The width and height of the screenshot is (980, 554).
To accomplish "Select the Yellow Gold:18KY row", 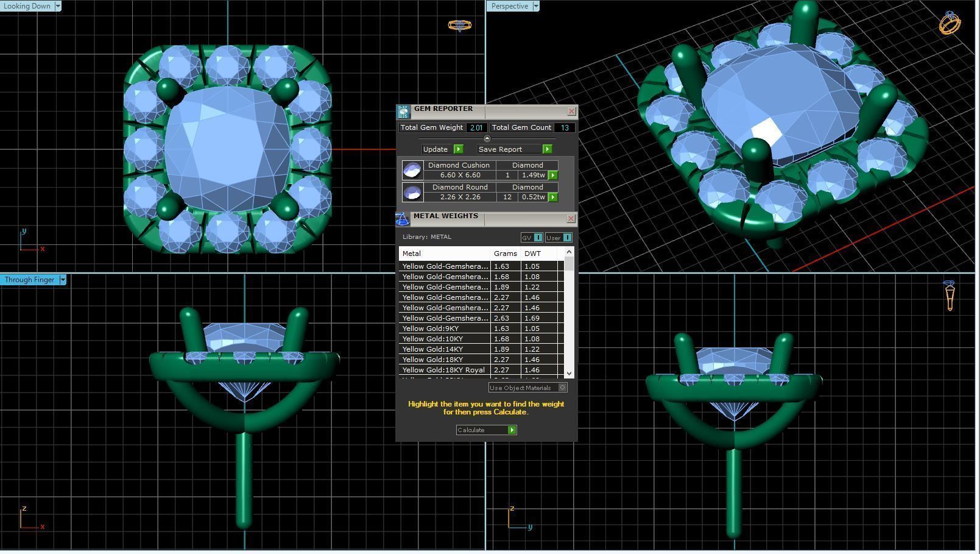I will click(x=481, y=360).
